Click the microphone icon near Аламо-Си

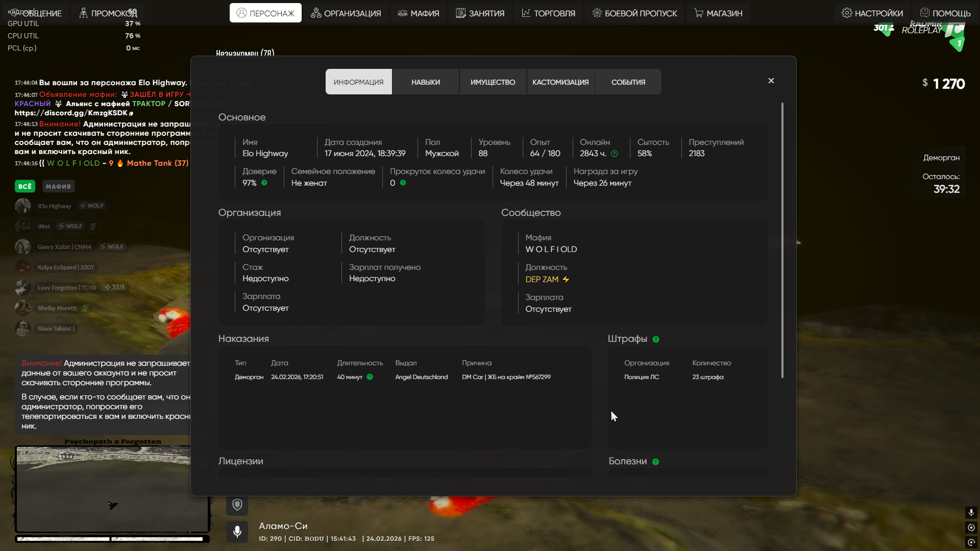(237, 532)
